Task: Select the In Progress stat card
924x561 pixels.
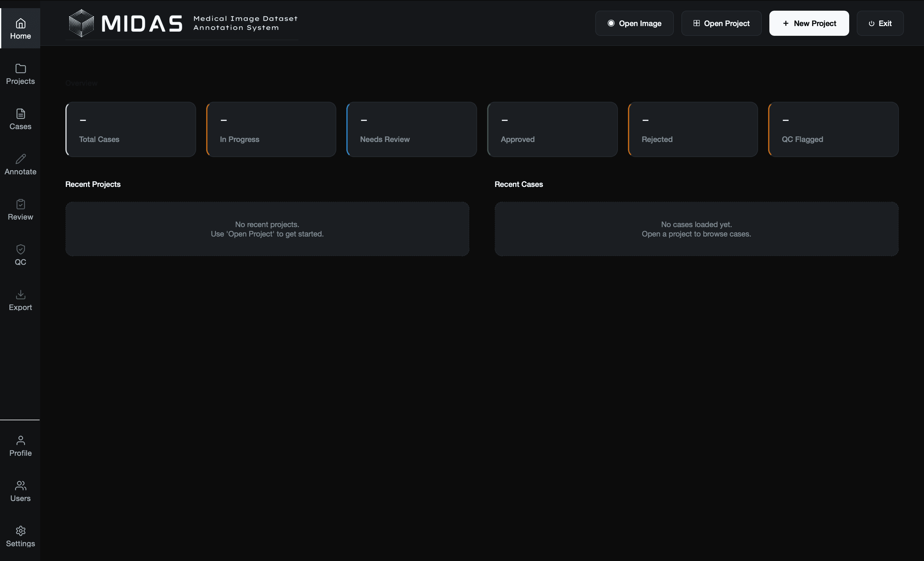Action: pos(271,129)
